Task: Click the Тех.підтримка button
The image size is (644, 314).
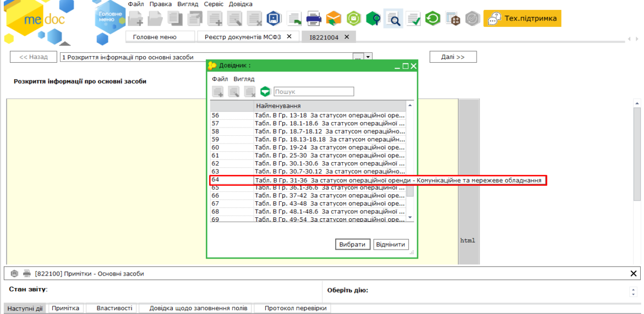Action: [522, 19]
